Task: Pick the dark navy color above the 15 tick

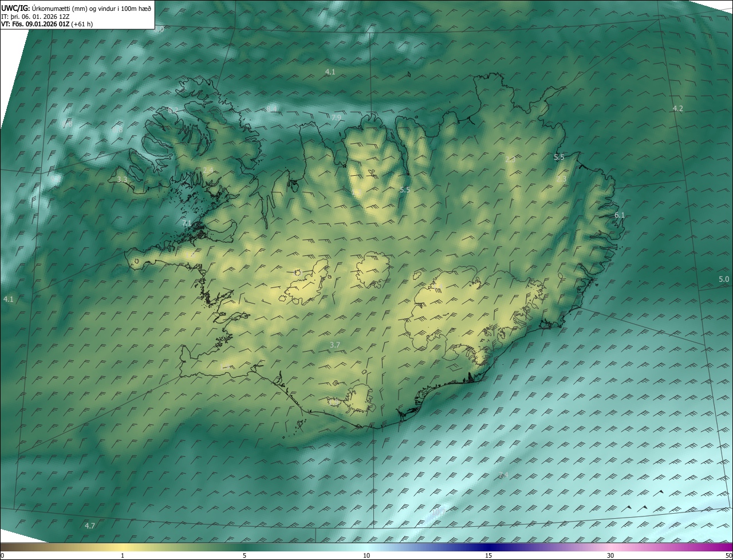Action: pos(488,547)
